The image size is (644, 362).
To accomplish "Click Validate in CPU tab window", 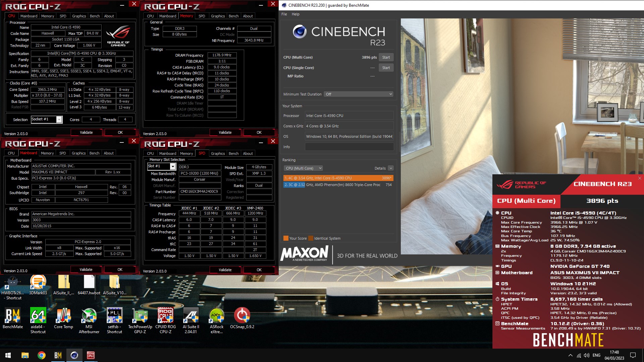I will coord(86,132).
